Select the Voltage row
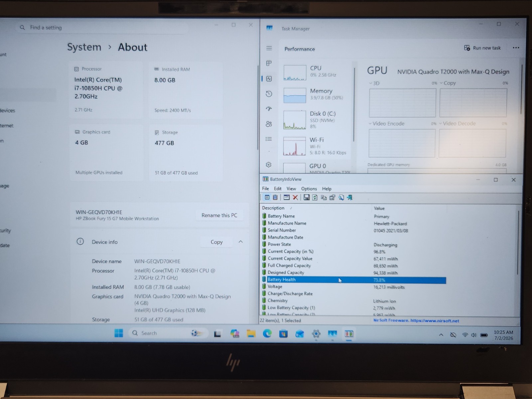Screen dimensions: 532x399 (354, 287)
